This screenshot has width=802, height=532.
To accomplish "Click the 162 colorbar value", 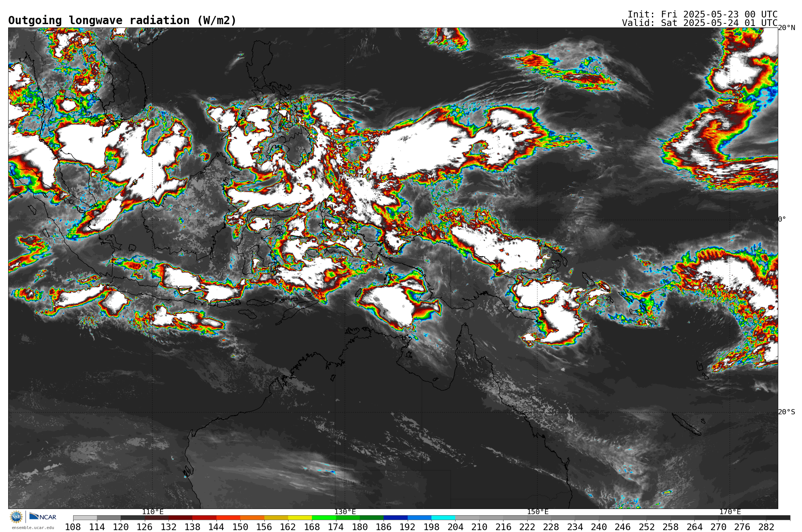I will pos(288,527).
